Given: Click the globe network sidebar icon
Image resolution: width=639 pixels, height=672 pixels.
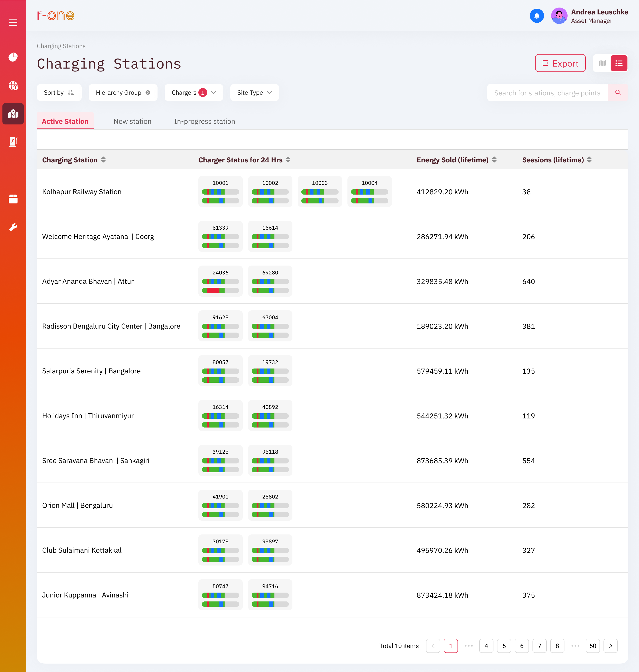Looking at the screenshot, I should [x=13, y=85].
